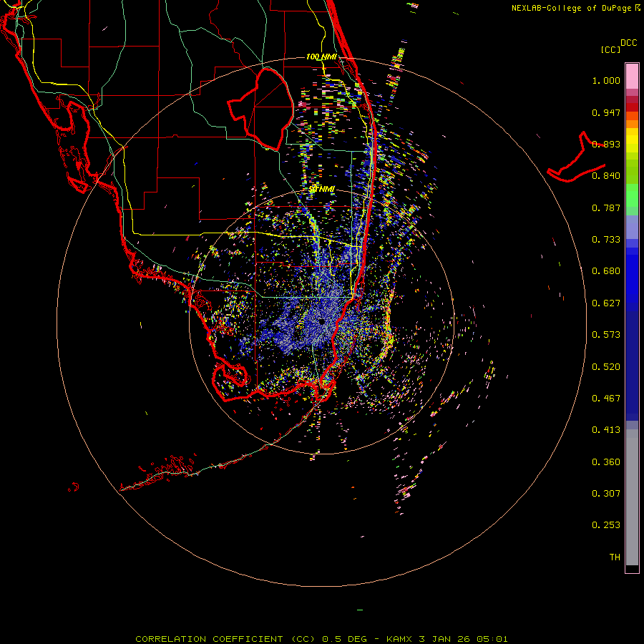Click the 0.5 DEG elevation text
This screenshot has height=644, width=644.
[344, 639]
